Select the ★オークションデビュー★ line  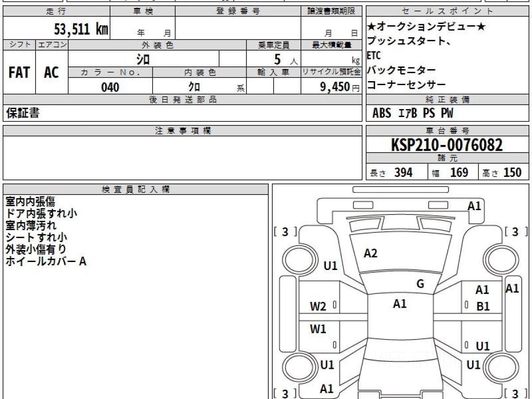426,27
